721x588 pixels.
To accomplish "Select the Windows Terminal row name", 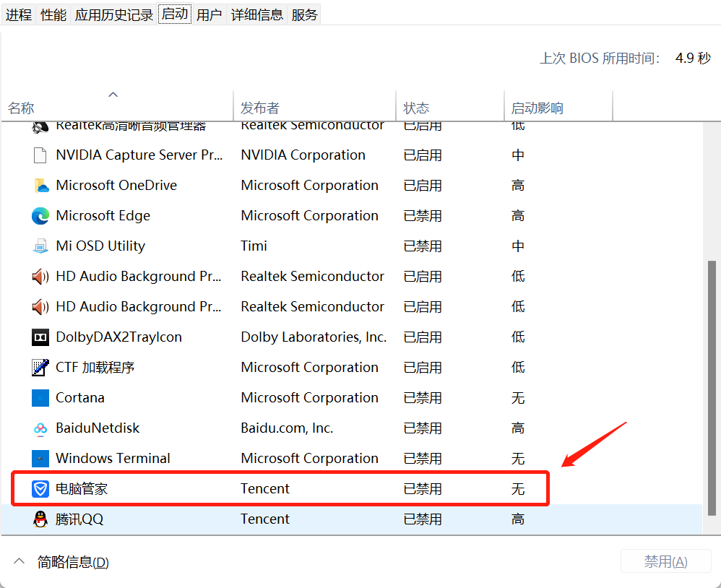I will click(x=113, y=459).
